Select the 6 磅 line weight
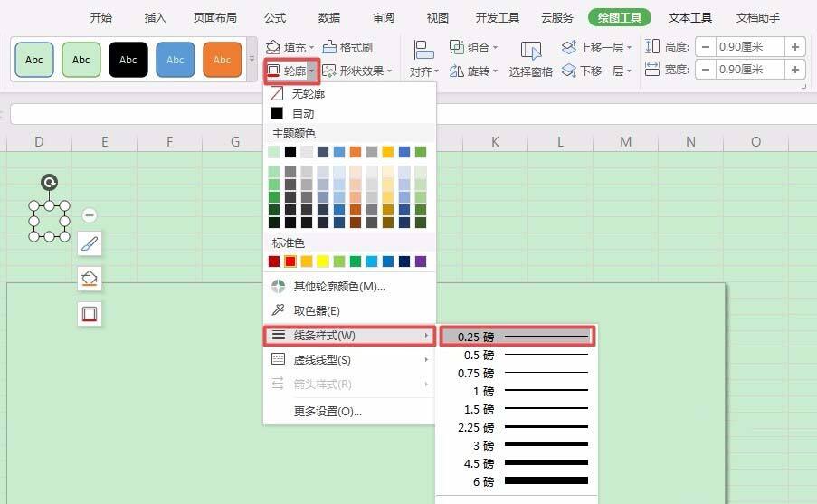This screenshot has height=504, width=817. click(518, 481)
